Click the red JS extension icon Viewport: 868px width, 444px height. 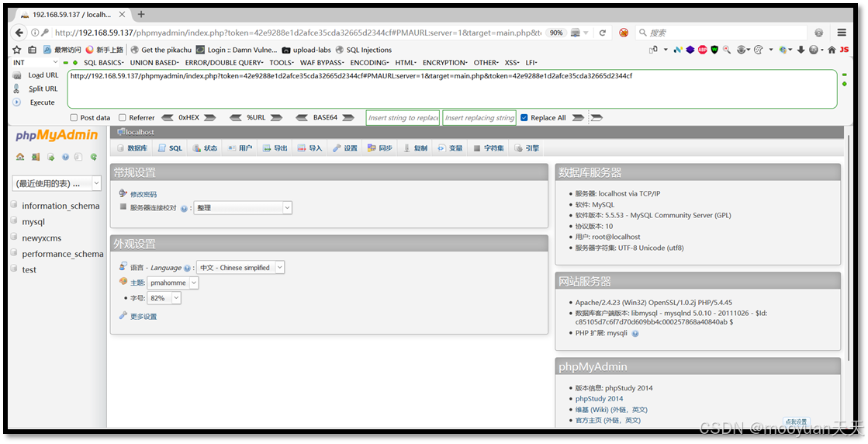[x=844, y=50]
